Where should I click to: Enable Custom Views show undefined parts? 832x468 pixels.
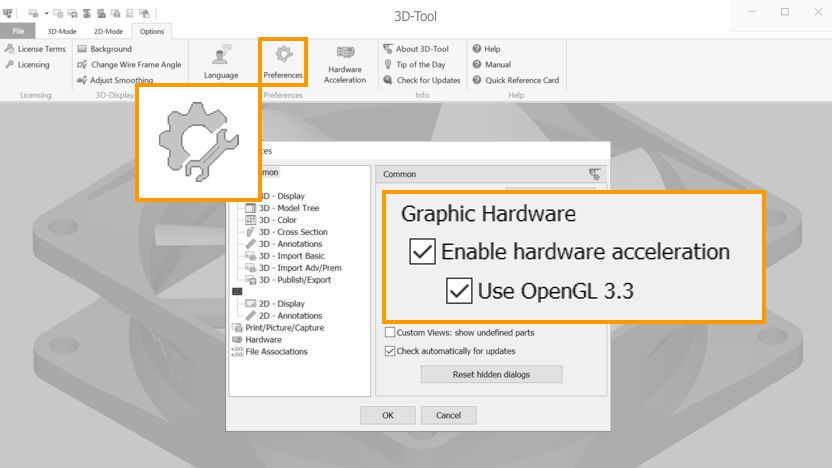pos(390,332)
